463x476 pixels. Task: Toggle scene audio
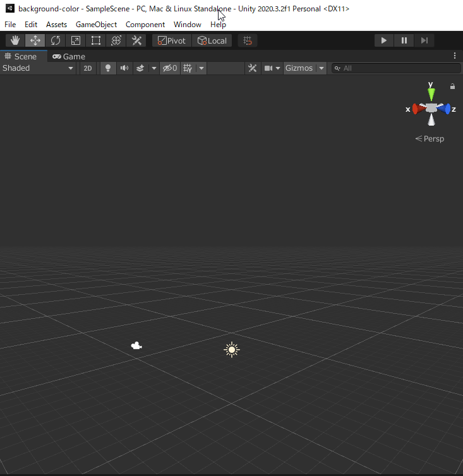(124, 68)
